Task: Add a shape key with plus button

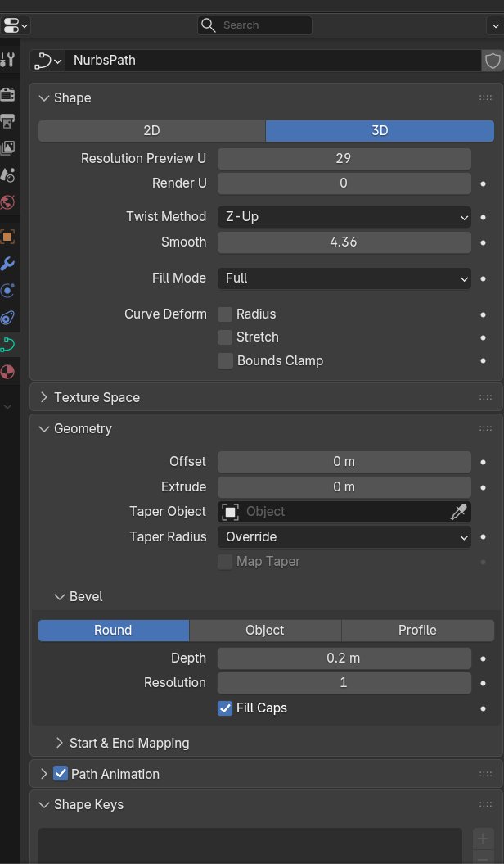Action: (x=483, y=839)
